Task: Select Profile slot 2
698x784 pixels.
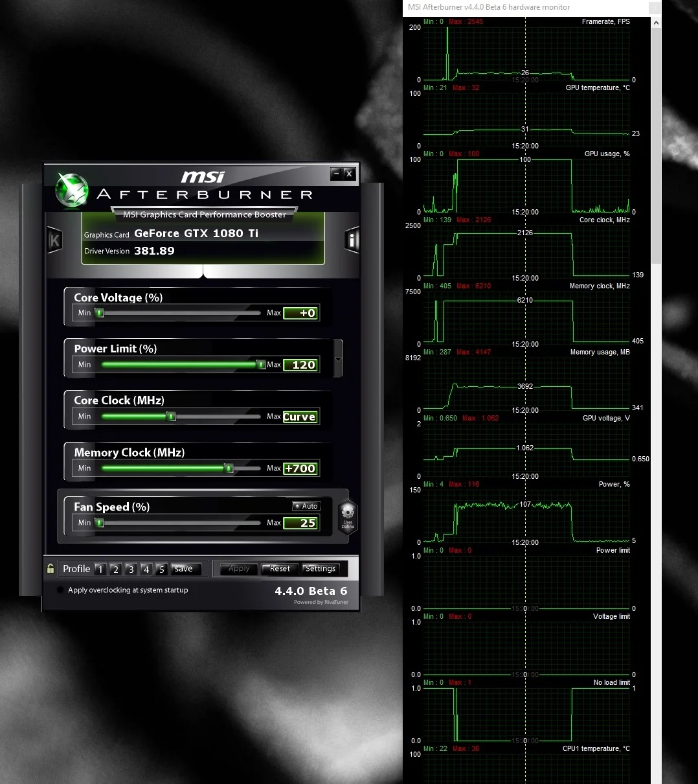Action: click(x=115, y=569)
